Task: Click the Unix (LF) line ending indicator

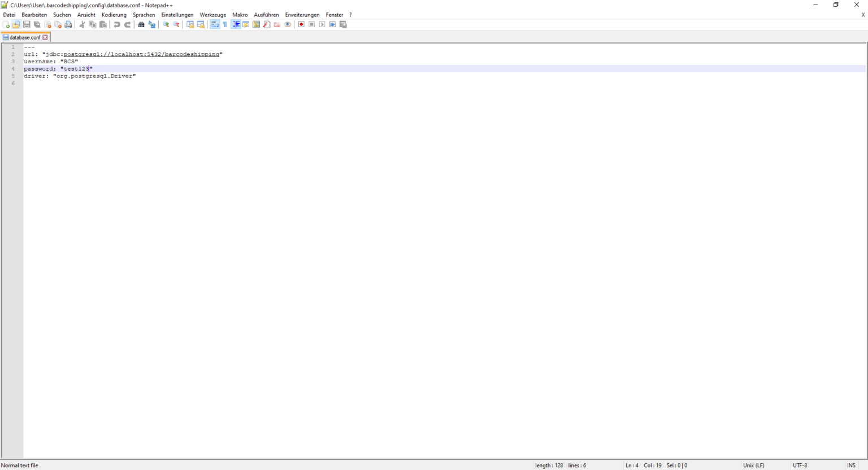Action: pyautogui.click(x=754, y=465)
